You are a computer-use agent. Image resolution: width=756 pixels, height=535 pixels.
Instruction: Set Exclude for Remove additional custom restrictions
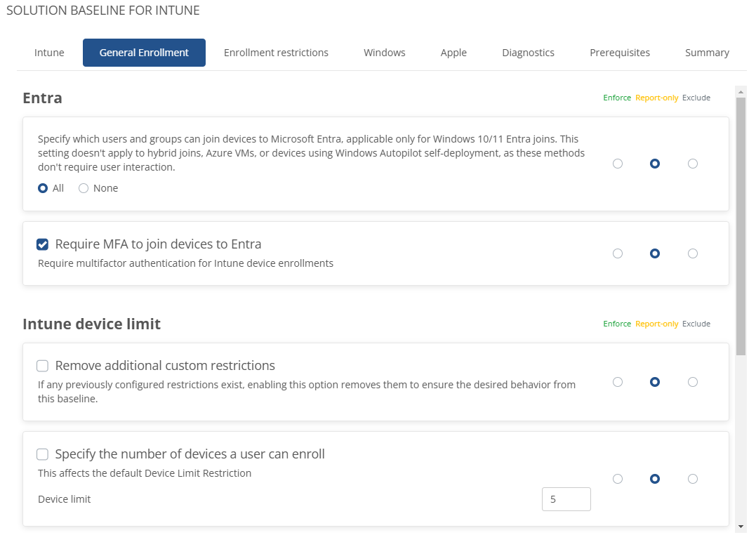click(693, 382)
